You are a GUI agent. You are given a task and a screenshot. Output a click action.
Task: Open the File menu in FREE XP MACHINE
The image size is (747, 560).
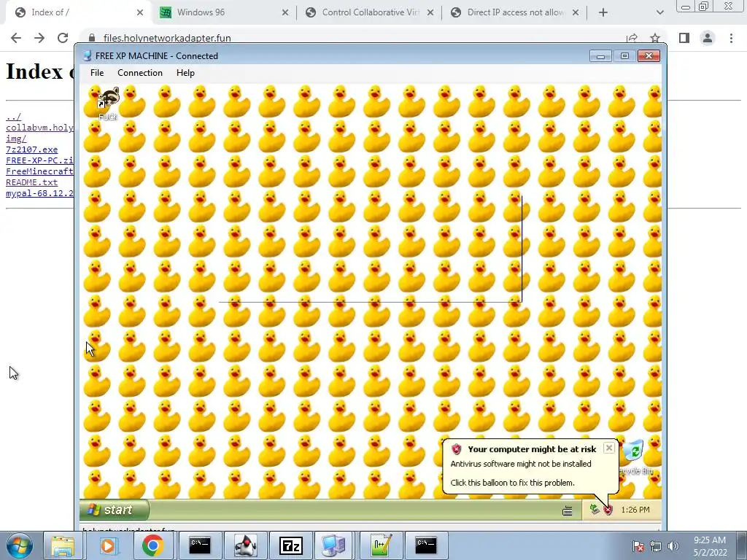coord(97,73)
